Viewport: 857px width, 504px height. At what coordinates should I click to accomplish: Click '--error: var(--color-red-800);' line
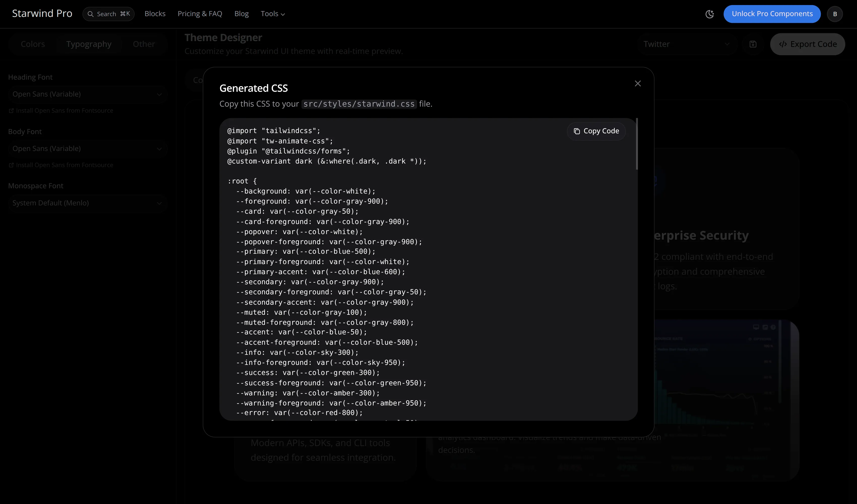(299, 413)
